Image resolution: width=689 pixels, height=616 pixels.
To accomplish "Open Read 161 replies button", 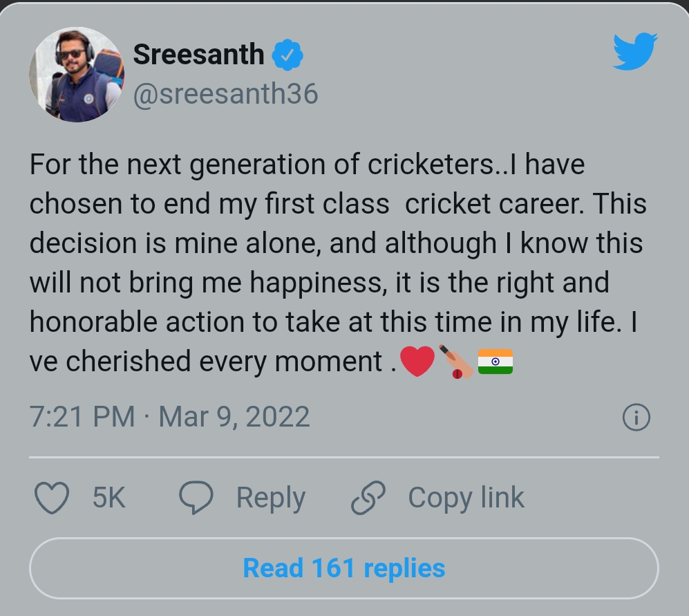I will point(343,568).
